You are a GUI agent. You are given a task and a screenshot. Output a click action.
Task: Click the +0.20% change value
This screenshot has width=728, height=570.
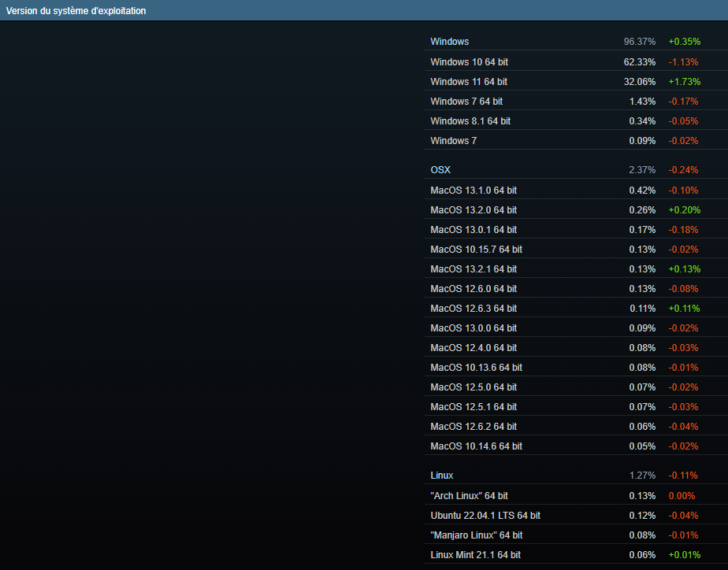tap(685, 210)
